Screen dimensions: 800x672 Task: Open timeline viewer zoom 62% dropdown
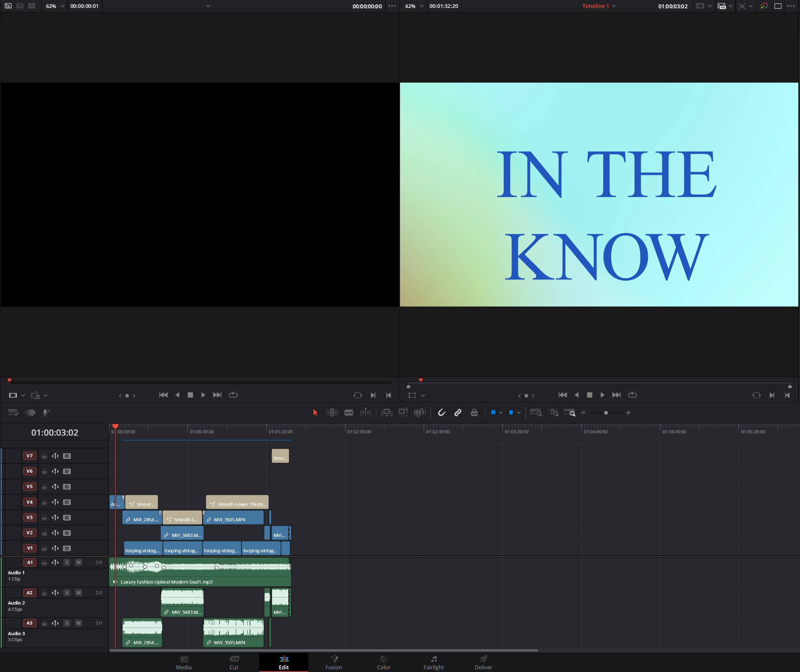414,6
